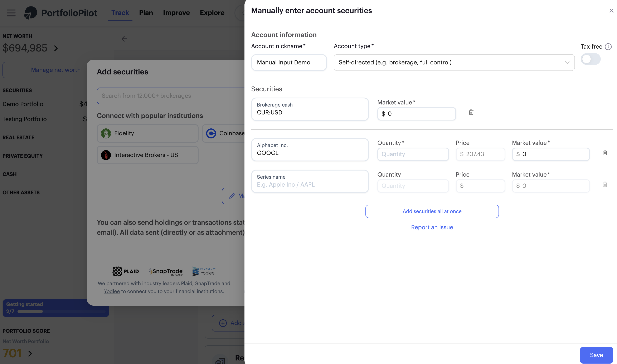
Task: Focus the empty Series name field
Action: tap(310, 181)
